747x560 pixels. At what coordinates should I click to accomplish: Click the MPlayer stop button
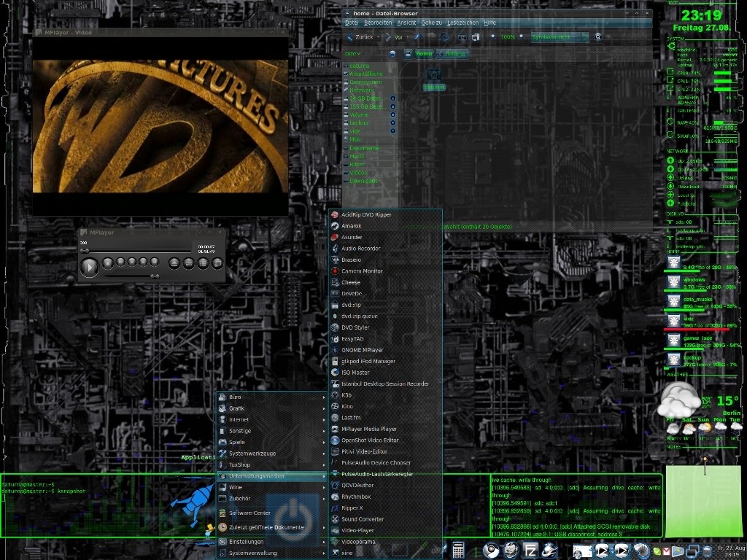pos(108,262)
